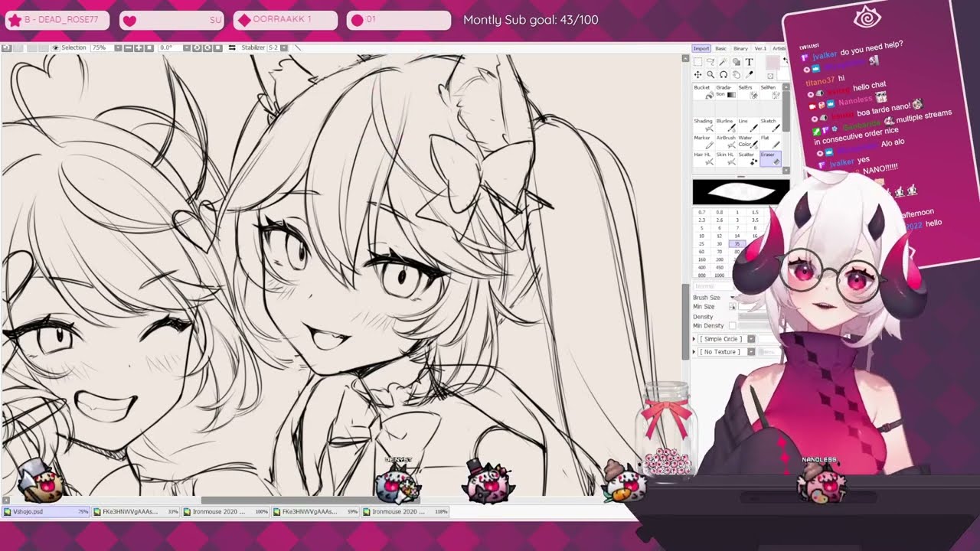
Task: Pick the AirBrush tool
Action: (726, 142)
